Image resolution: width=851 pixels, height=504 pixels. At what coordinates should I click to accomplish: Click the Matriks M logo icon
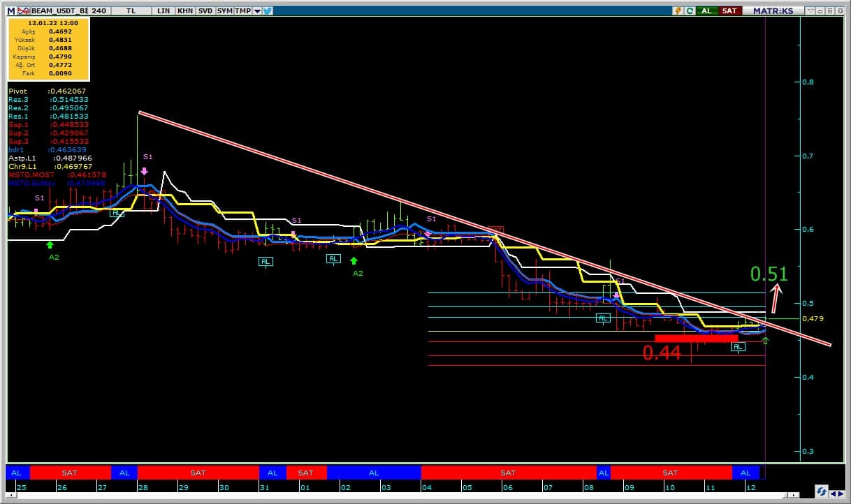click(x=10, y=10)
